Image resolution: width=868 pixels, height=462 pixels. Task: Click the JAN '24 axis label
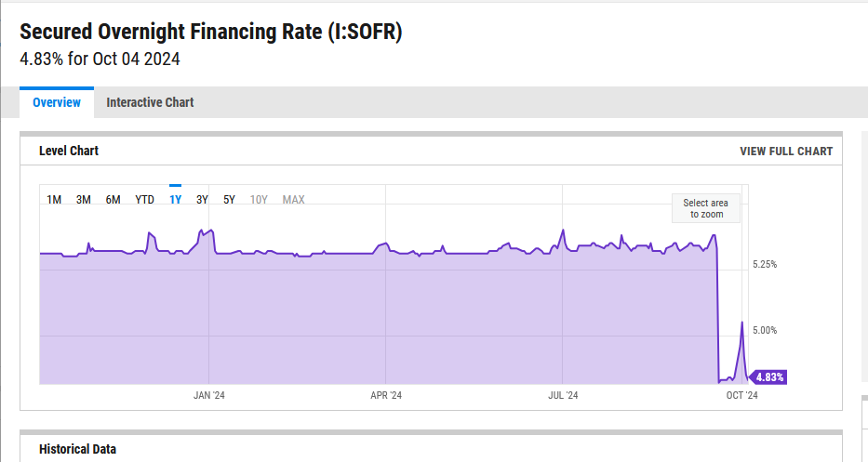[209, 395]
